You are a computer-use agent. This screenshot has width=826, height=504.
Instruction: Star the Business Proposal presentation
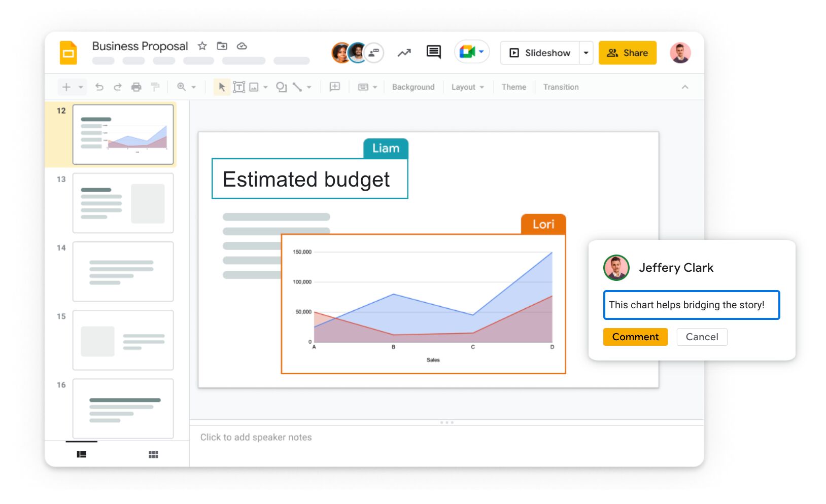tap(202, 46)
